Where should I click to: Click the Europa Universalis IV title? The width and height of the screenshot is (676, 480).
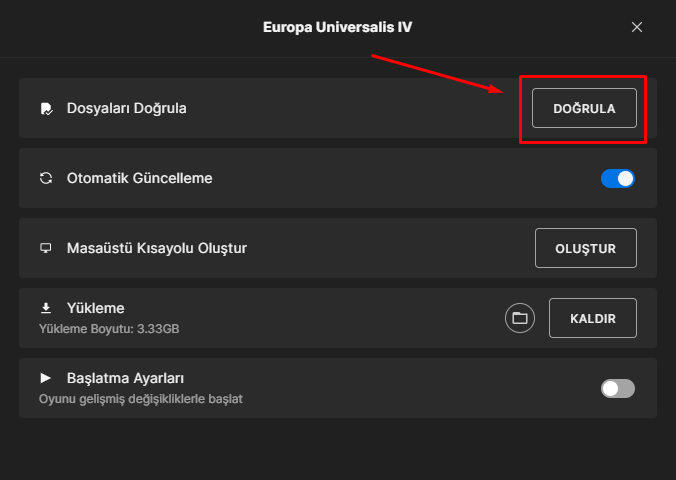338,27
